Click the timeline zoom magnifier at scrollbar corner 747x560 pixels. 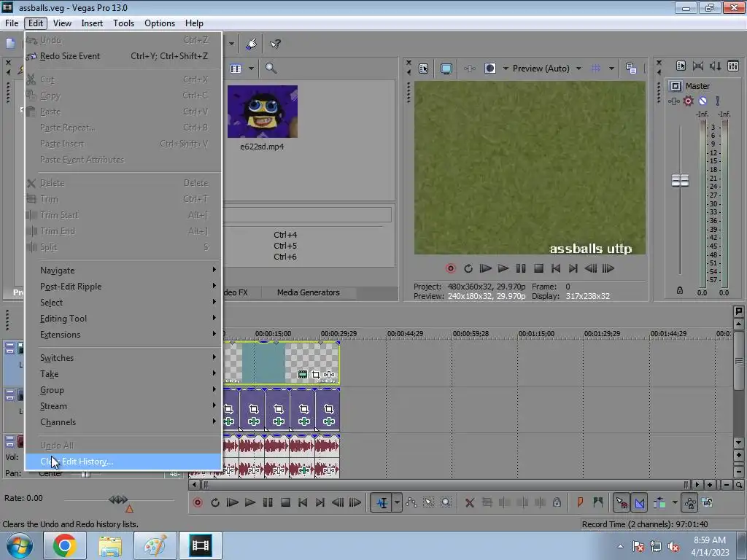pyautogui.click(x=738, y=485)
